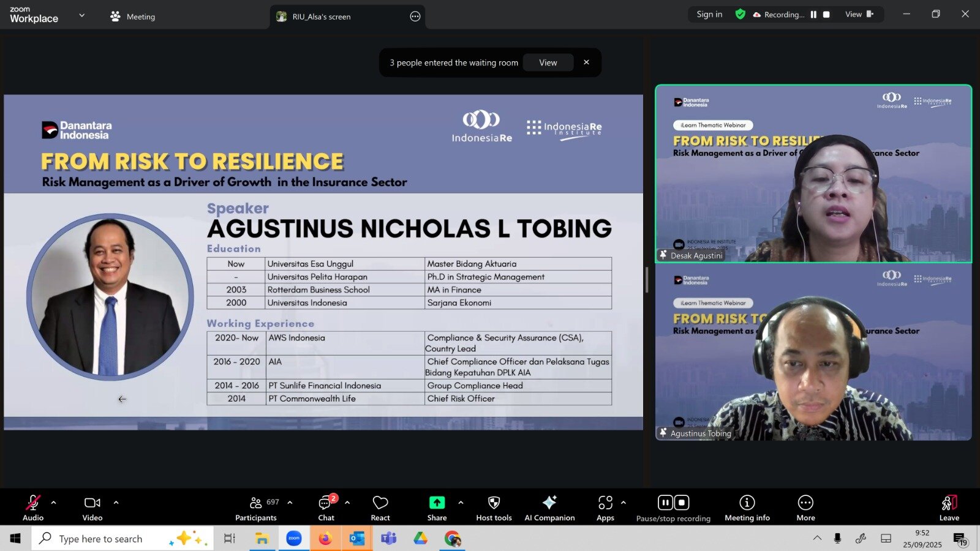The height and width of the screenshot is (551, 980).
Task: Open Host tools shield icon
Action: 494,508
